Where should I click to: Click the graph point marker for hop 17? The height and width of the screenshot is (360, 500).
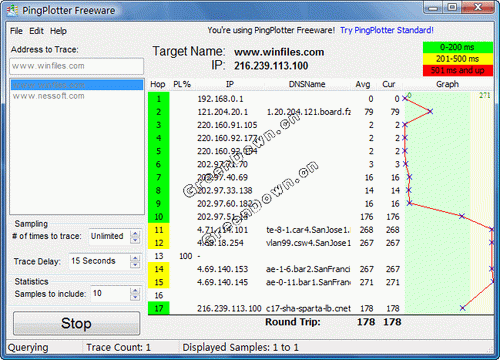[462, 308]
